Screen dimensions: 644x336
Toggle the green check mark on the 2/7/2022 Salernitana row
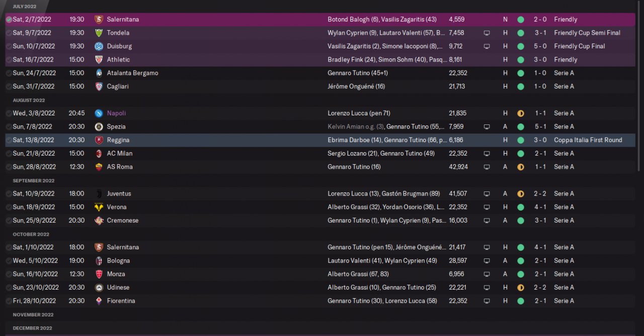[9, 19]
